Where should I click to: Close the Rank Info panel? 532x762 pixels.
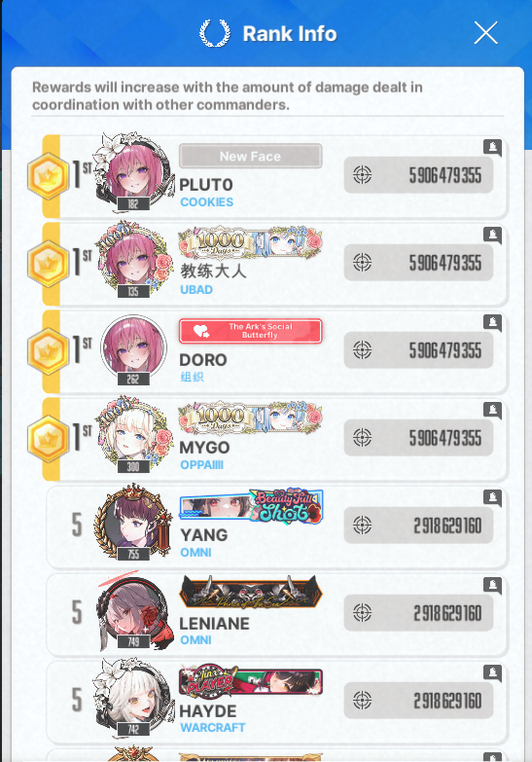[486, 33]
